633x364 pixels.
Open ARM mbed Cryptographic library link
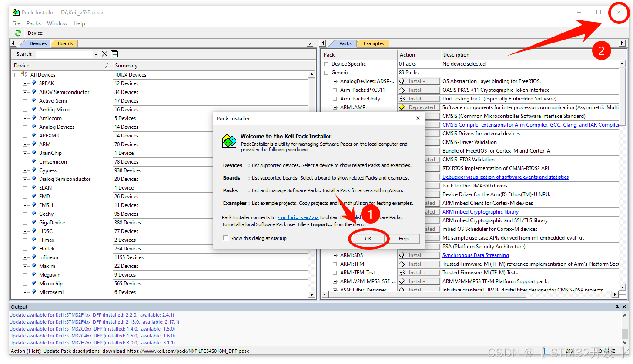[480, 212]
